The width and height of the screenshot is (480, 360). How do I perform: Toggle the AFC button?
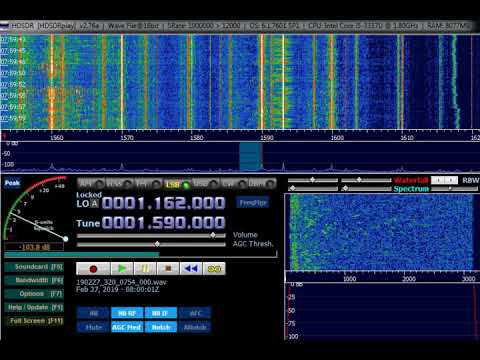coord(195,313)
